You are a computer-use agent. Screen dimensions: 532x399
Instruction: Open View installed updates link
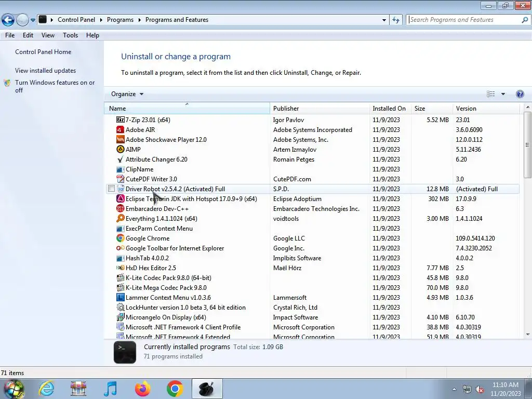pos(46,71)
